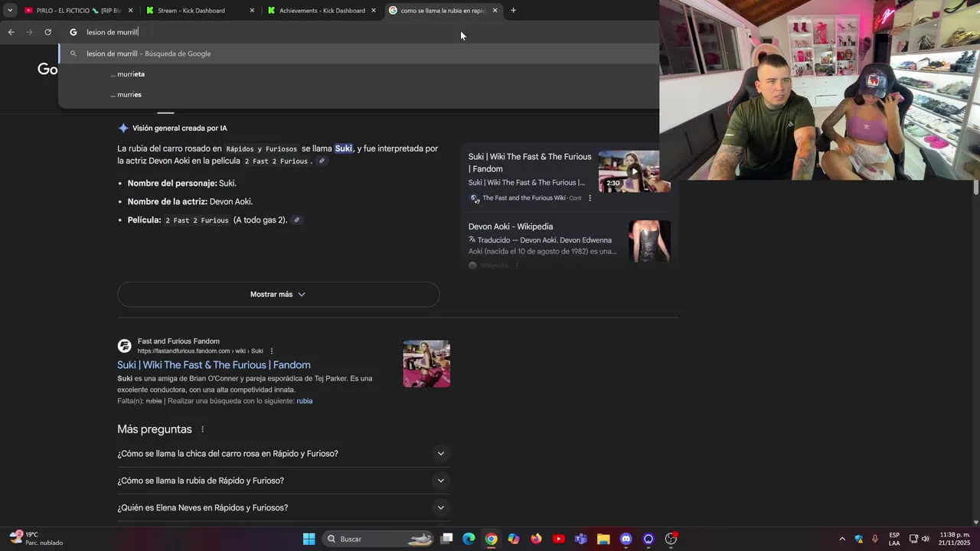Click the page vertical scrollbar

(x=975, y=187)
